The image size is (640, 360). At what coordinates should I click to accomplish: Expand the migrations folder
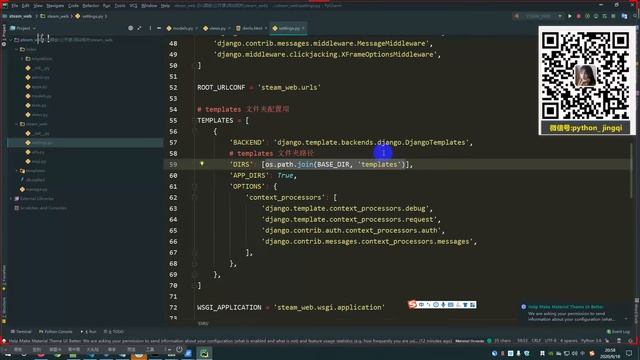tap(22, 59)
